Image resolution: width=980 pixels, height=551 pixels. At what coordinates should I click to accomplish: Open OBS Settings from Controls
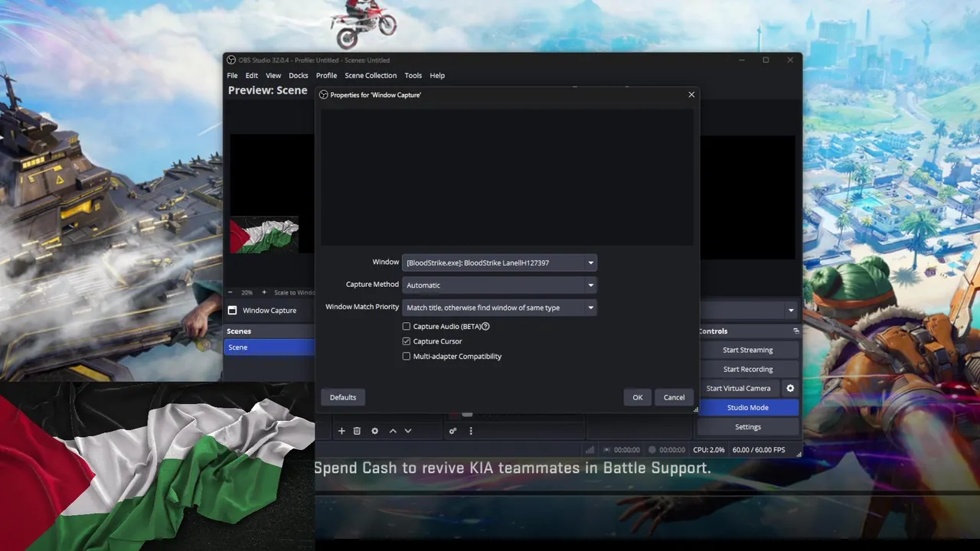point(747,427)
